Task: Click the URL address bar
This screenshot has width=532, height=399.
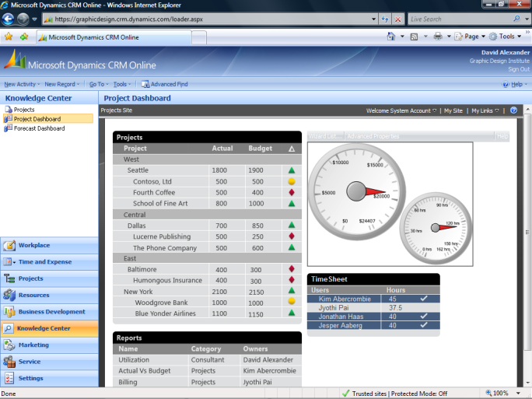Action: 206,19
